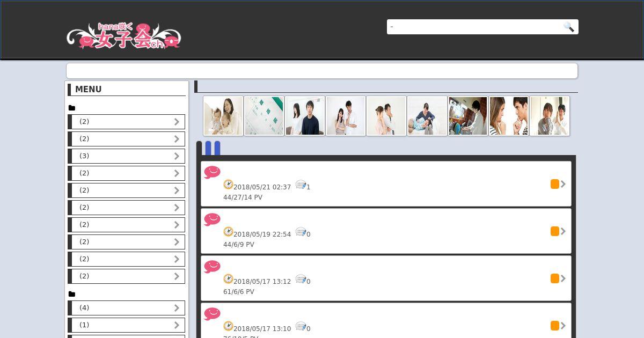The image size is (644, 338).
Task: Click speech bubble icon of 02:37 post
Action: [x=213, y=172]
